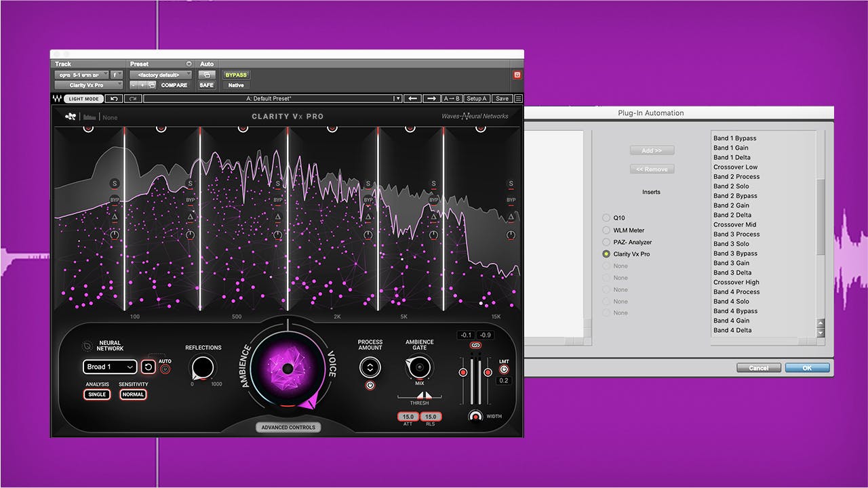Open the Broad 1 neural network dropdown
Viewport: 868px width, 488px height.
point(111,367)
